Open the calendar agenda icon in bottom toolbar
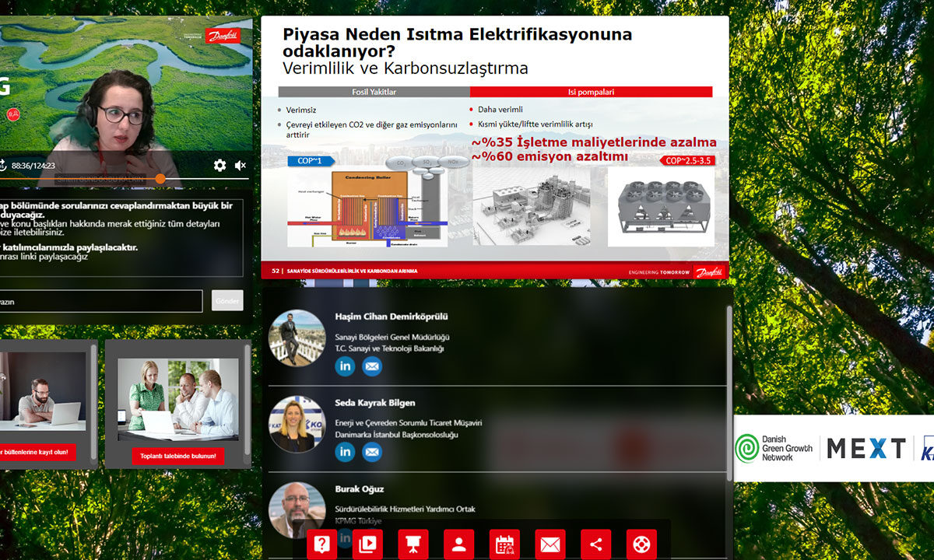934x560 pixels. point(504,544)
